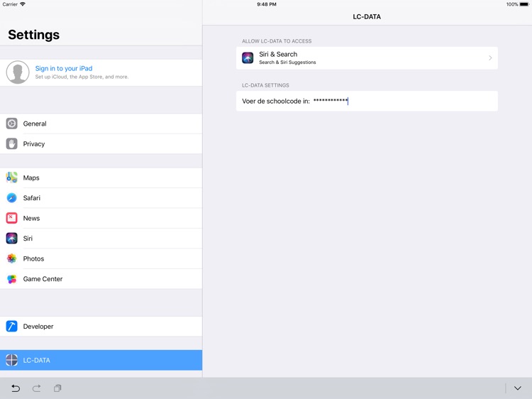Screen dimensions: 532x399
Task: Click Sign in to your iPad link
Action: point(64,68)
